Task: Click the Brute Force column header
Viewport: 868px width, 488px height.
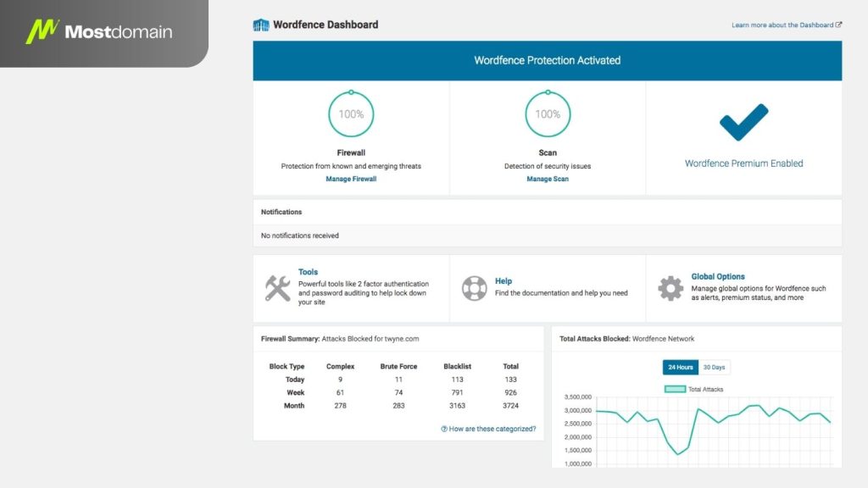Action: click(398, 366)
